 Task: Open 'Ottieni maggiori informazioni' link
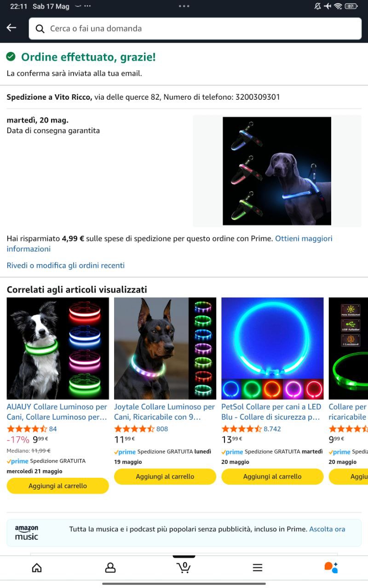(169, 243)
